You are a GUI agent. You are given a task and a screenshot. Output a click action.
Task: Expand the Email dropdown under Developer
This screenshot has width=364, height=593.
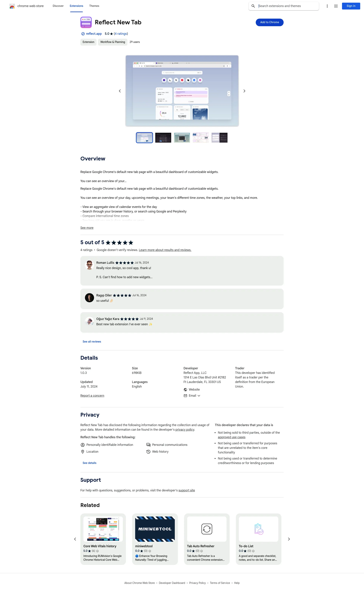point(192,395)
